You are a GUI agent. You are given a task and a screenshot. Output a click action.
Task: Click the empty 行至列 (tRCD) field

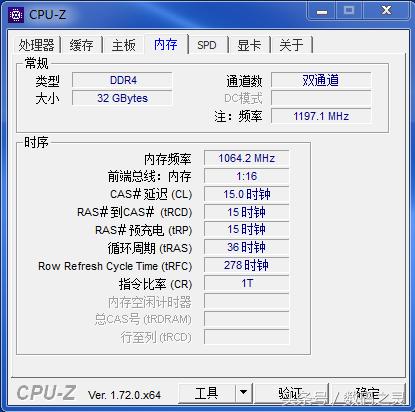click(247, 337)
